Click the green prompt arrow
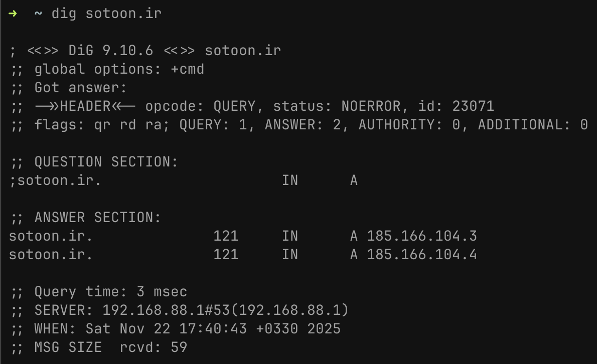 (x=13, y=13)
